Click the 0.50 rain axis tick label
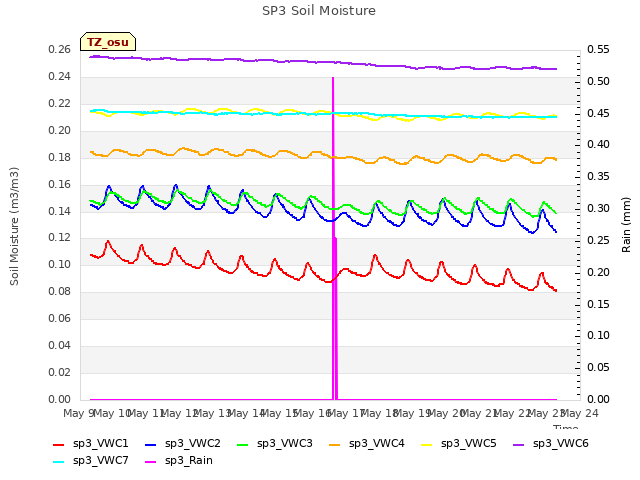This screenshot has height=480, width=640. tap(598, 81)
